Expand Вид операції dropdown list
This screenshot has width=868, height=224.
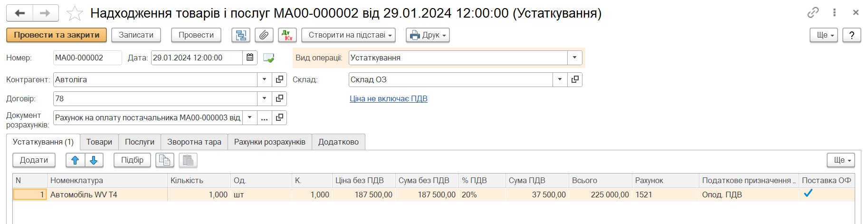point(574,58)
